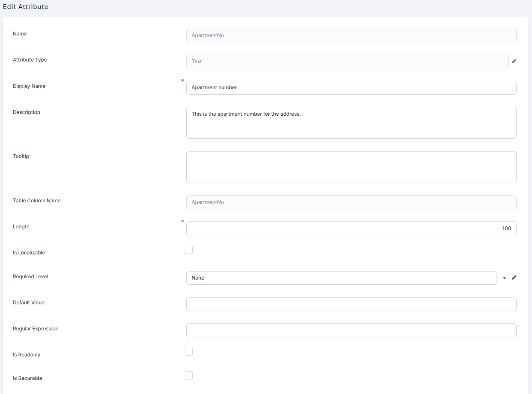Screen dimensions: 532x394
Task: Expand the Required Level dropdown arrow
Action: point(504,278)
